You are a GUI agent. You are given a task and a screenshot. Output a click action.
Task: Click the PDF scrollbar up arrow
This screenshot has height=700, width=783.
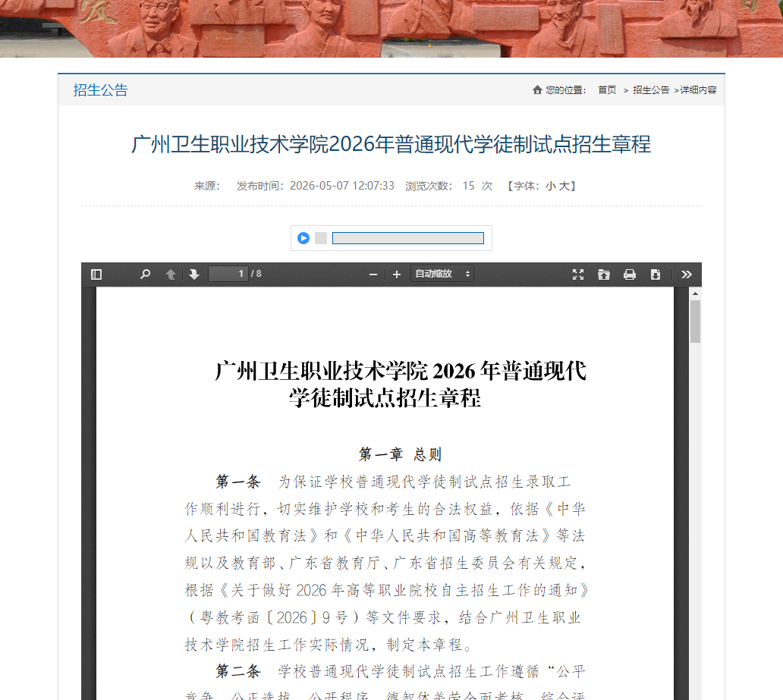(695, 293)
